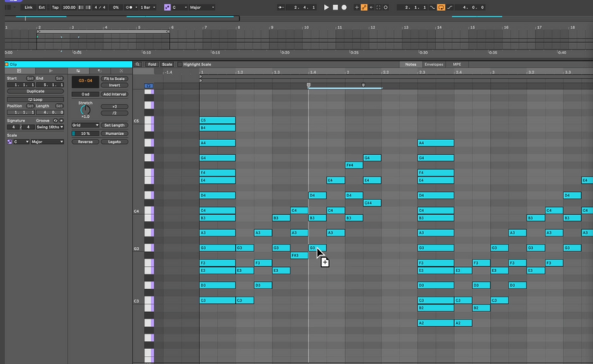Viewport: 593px width, 364px height.
Task: Toggle the clip Loop switch
Action: click(x=35, y=99)
